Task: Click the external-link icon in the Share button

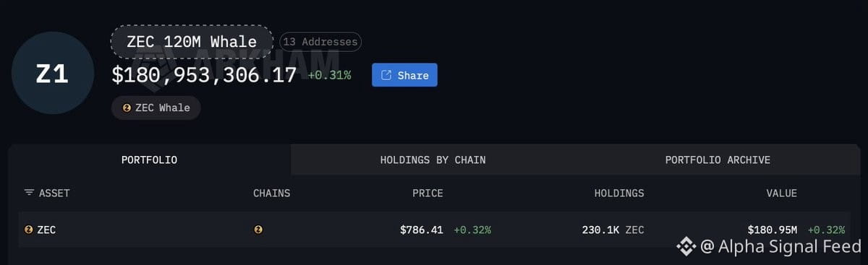Action: tap(386, 75)
